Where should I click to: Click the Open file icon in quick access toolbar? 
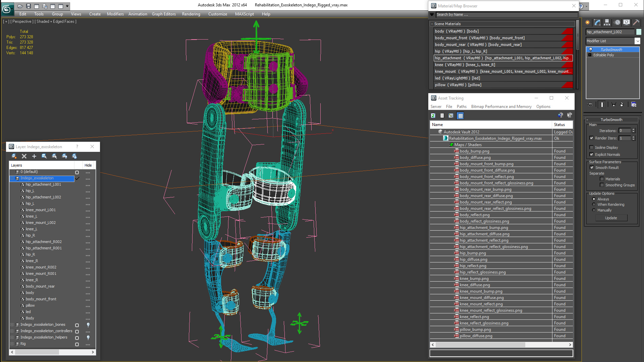tap(20, 6)
